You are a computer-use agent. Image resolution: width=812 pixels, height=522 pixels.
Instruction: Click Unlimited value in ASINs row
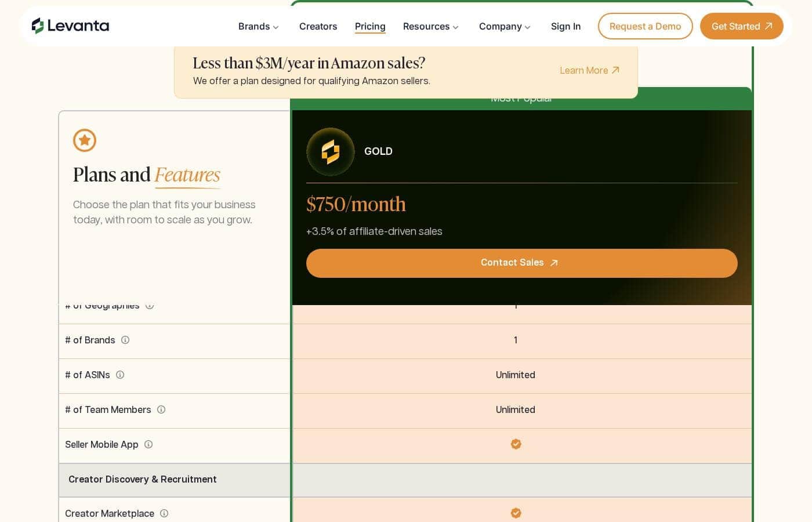pyautogui.click(x=516, y=375)
